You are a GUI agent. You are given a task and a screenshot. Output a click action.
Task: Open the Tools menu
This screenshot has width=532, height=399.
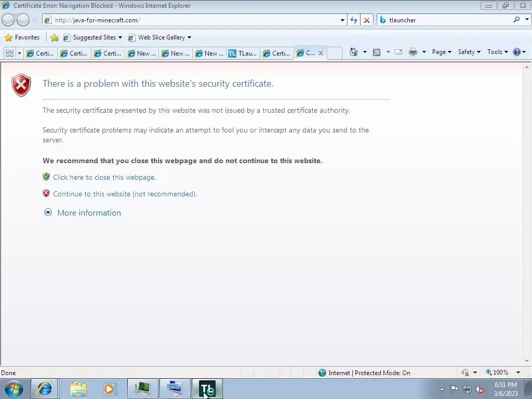497,52
